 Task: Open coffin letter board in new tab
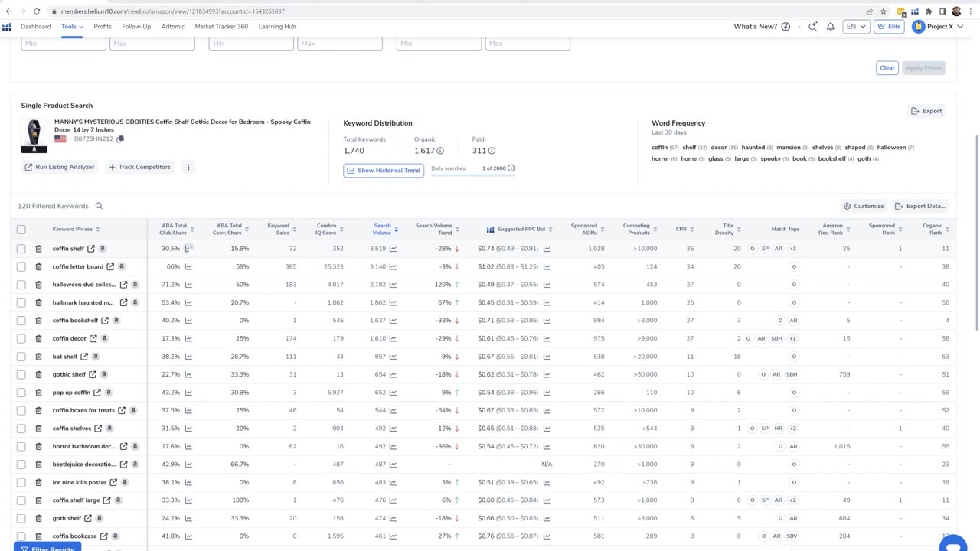coord(110,267)
